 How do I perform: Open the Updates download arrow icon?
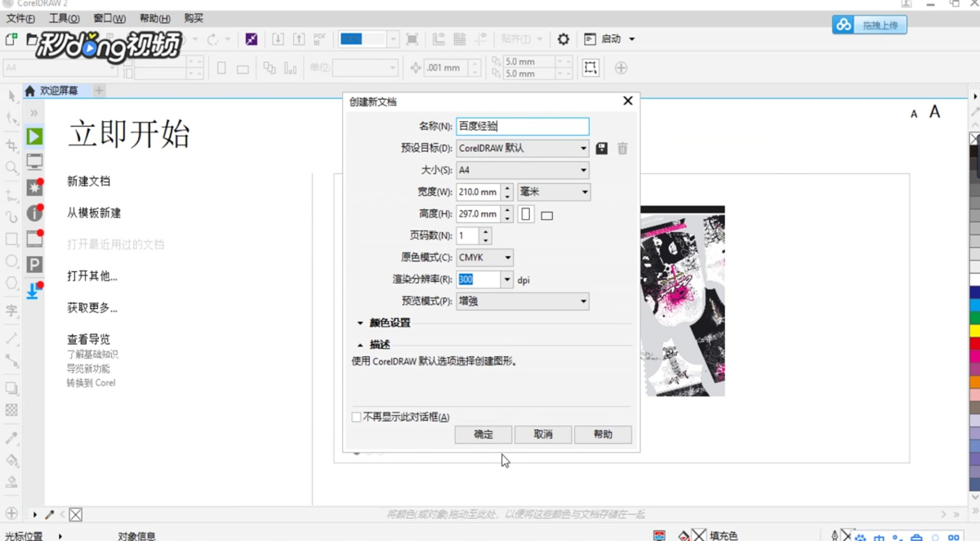(x=33, y=291)
